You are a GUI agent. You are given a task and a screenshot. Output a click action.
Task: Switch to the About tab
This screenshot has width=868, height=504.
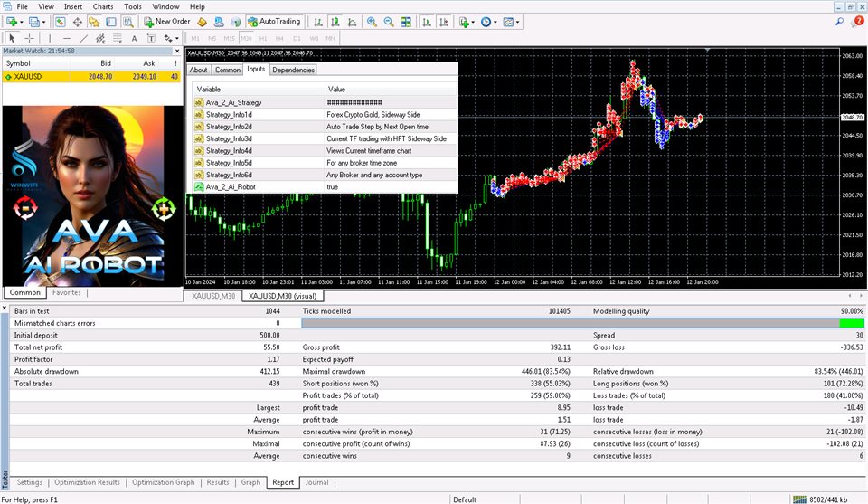point(198,70)
